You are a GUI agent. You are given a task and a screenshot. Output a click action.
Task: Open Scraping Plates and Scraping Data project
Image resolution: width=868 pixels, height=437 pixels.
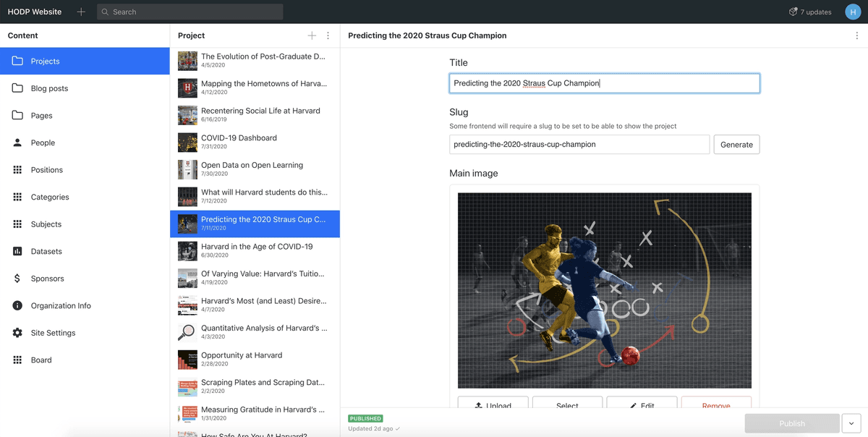pyautogui.click(x=255, y=386)
